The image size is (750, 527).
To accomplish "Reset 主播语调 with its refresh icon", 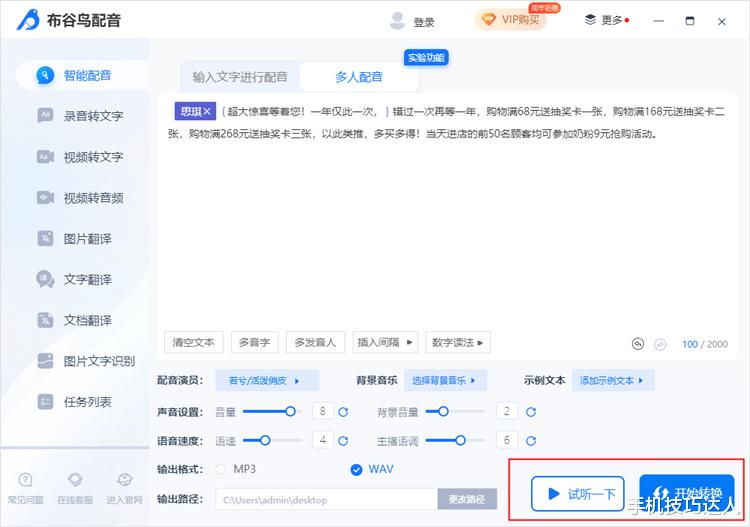I will pyautogui.click(x=531, y=441).
